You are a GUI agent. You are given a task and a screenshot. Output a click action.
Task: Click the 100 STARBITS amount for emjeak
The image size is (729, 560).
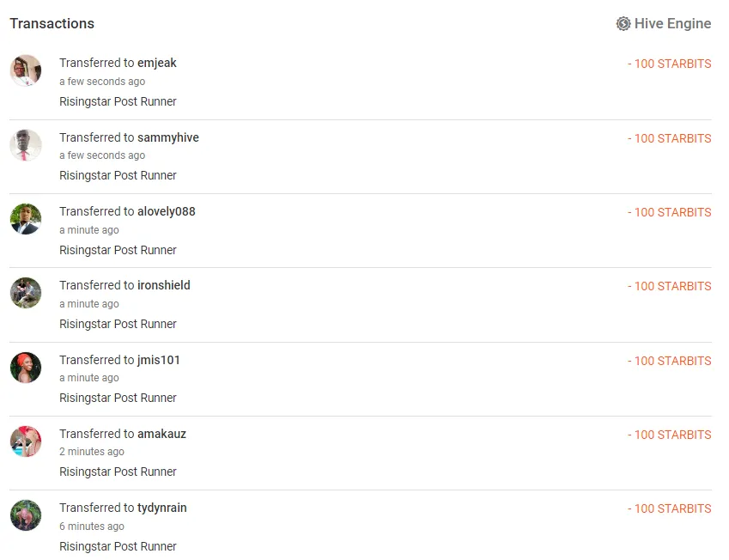tap(670, 64)
